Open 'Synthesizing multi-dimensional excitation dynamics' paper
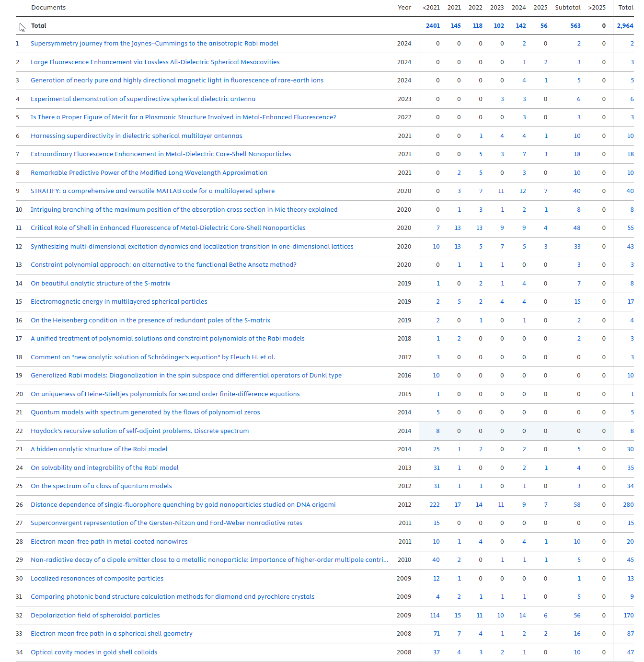Viewport: 644px width, 662px height. pos(192,247)
